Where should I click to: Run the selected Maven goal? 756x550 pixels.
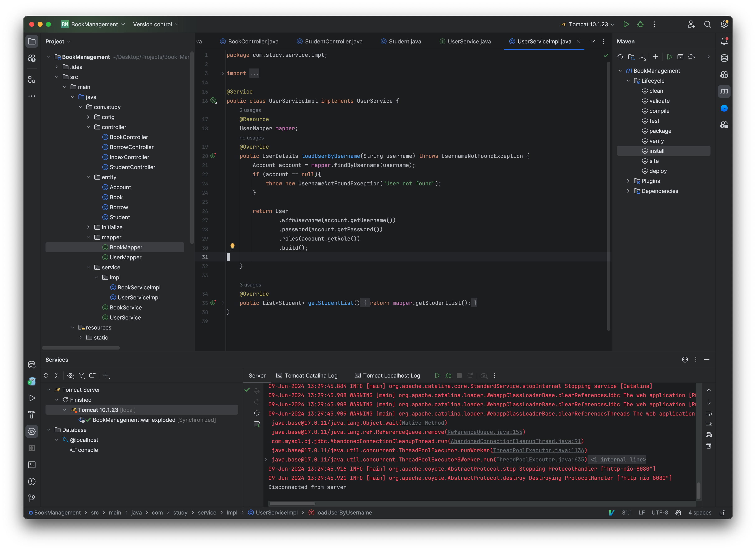coord(670,57)
